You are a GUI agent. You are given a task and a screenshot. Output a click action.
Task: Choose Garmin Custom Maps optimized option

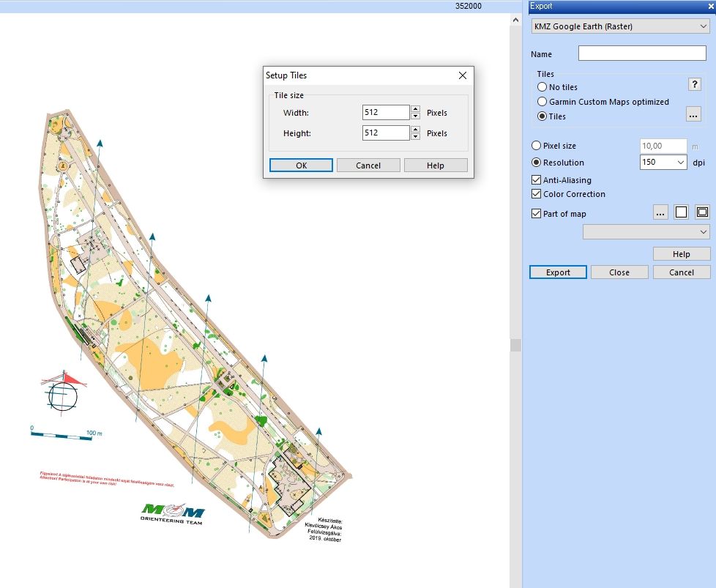[x=542, y=102]
